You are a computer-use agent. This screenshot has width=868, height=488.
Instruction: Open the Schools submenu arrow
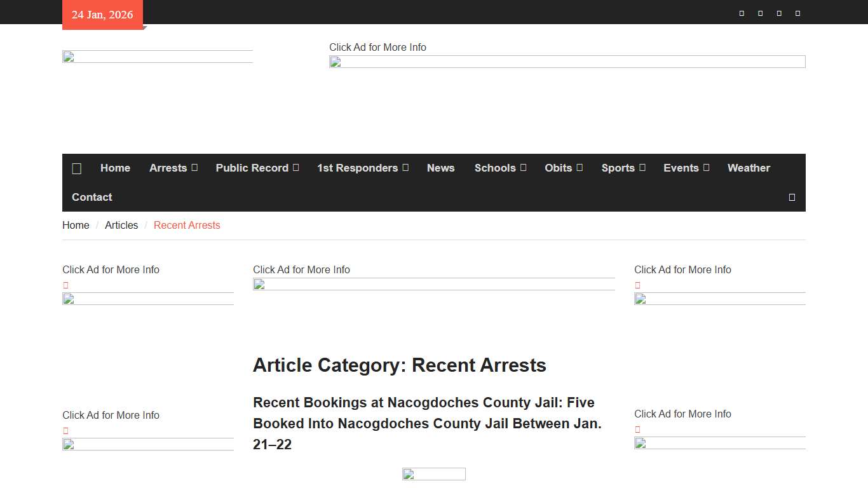(522, 168)
